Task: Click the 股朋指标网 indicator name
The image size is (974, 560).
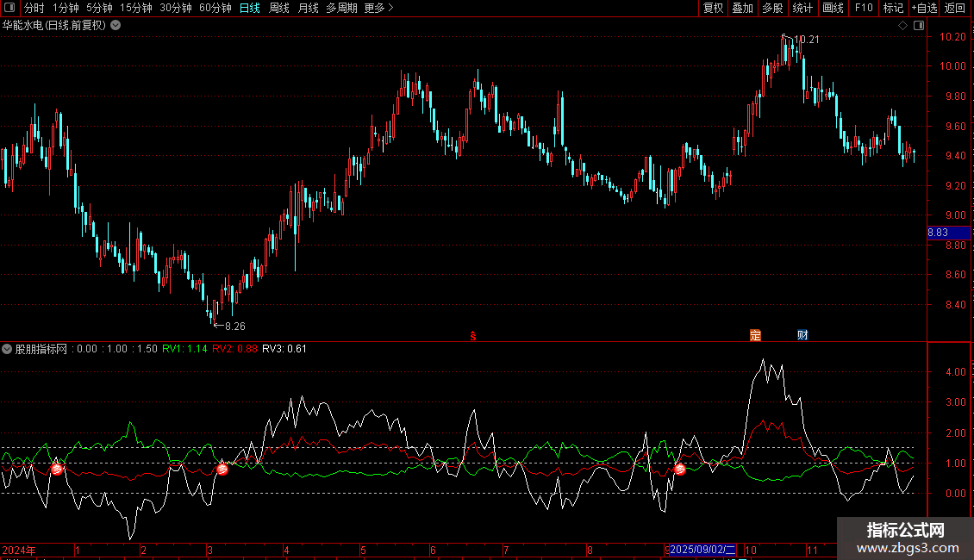Action: [41, 349]
